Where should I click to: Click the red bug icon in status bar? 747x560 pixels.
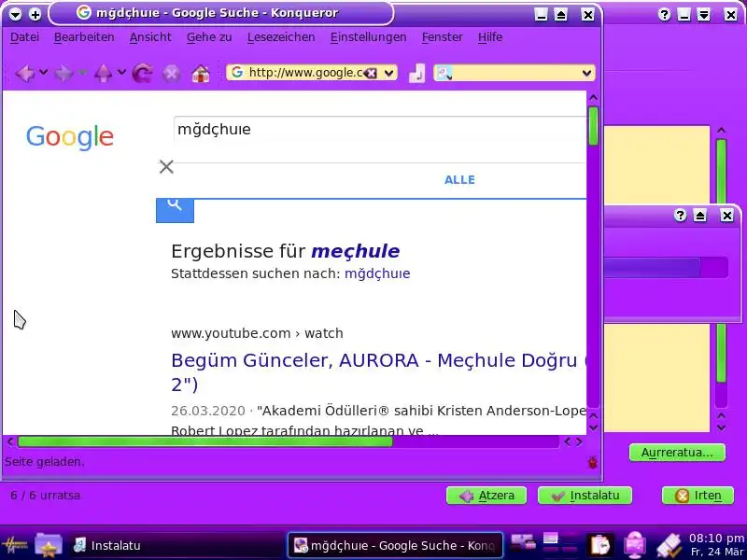click(593, 462)
